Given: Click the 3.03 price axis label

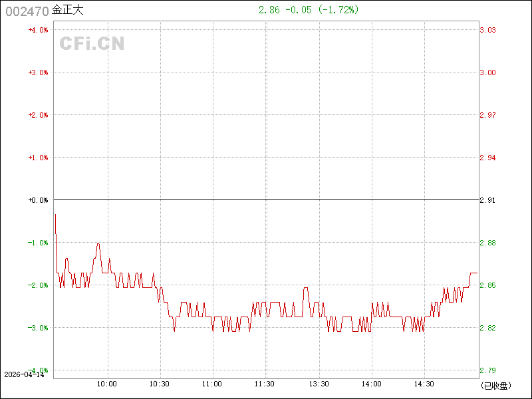Looking at the screenshot, I should 488,30.
